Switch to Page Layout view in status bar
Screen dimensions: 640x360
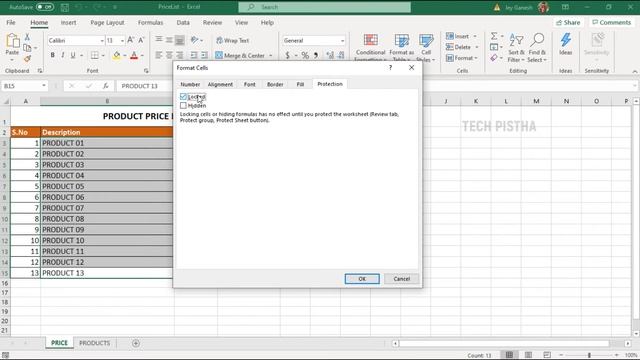pyautogui.click(x=528, y=355)
